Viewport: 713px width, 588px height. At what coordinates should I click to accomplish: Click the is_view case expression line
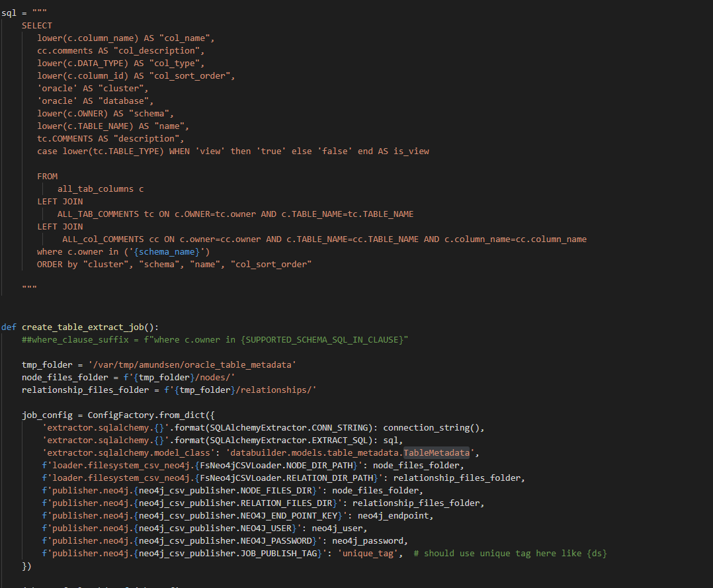point(231,151)
